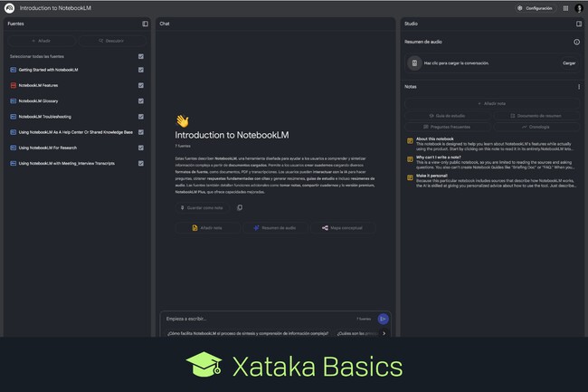Copy the chat summary with the copy icon
588x392 pixels.
240,207
